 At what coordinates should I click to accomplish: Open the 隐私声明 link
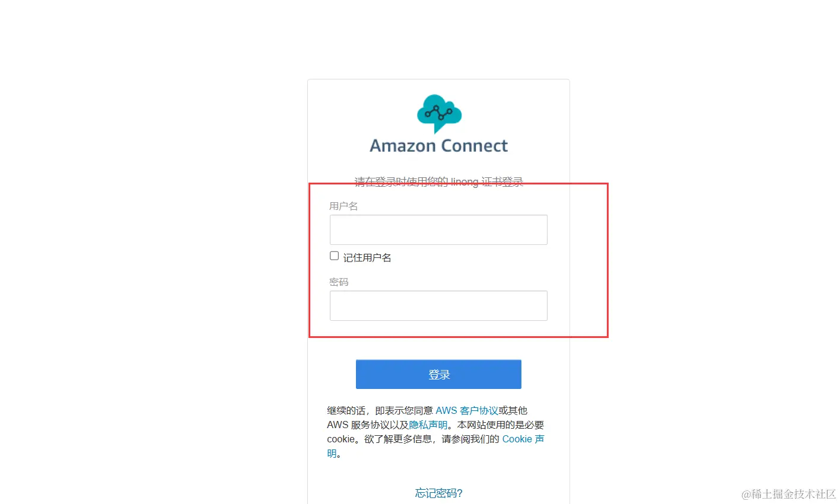click(x=428, y=425)
